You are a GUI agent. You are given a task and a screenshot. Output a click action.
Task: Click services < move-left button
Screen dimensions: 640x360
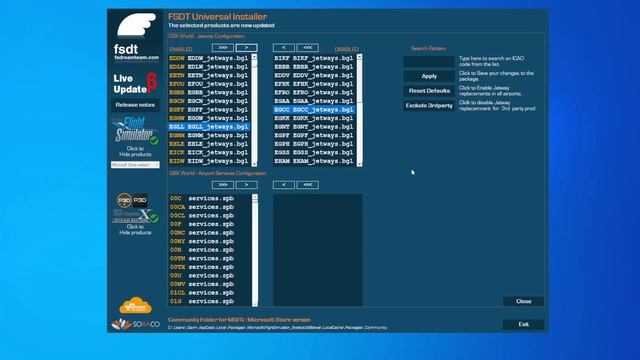click(x=284, y=185)
